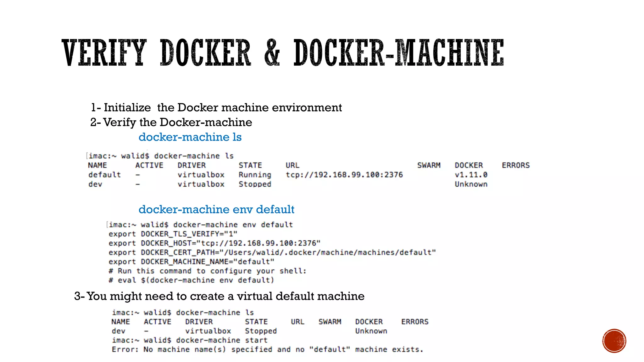Select the line "1- Initialize the Docker machine environment"

tap(216, 107)
